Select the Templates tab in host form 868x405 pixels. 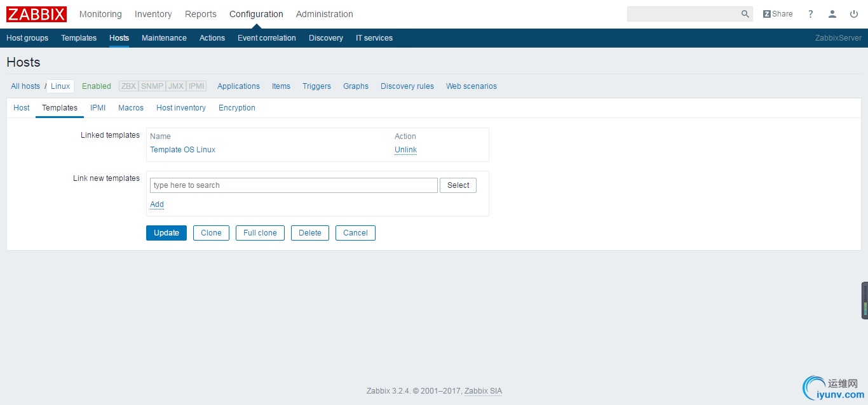point(60,108)
